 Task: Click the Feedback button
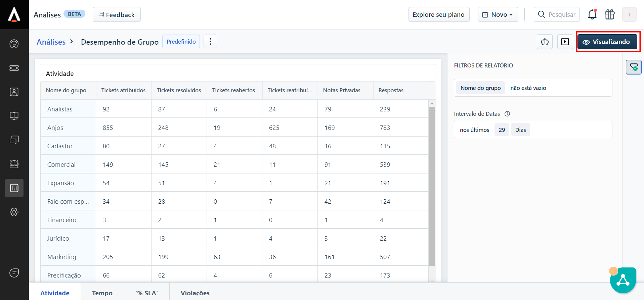[117, 15]
